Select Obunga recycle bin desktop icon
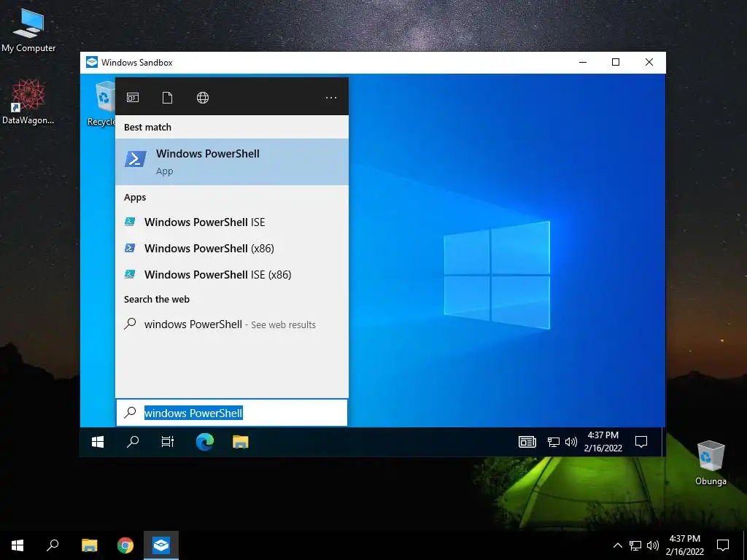The height and width of the screenshot is (560, 747). [x=711, y=462]
